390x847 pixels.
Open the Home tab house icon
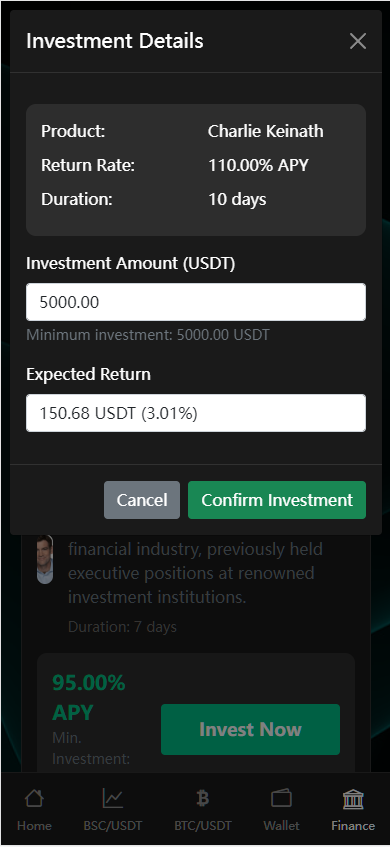pyautogui.click(x=34, y=798)
